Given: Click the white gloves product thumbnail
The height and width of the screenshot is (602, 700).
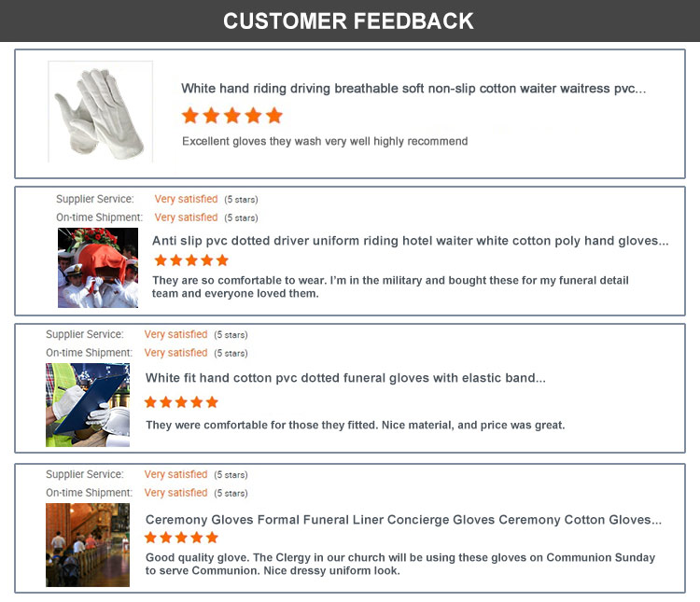Looking at the screenshot, I should [x=100, y=113].
